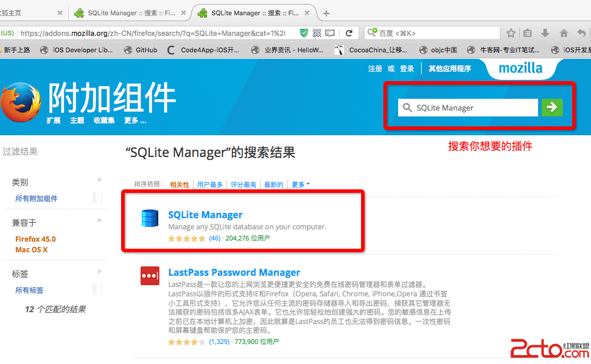Sort results by 相关性
The width and height of the screenshot is (591, 364).
click(179, 185)
